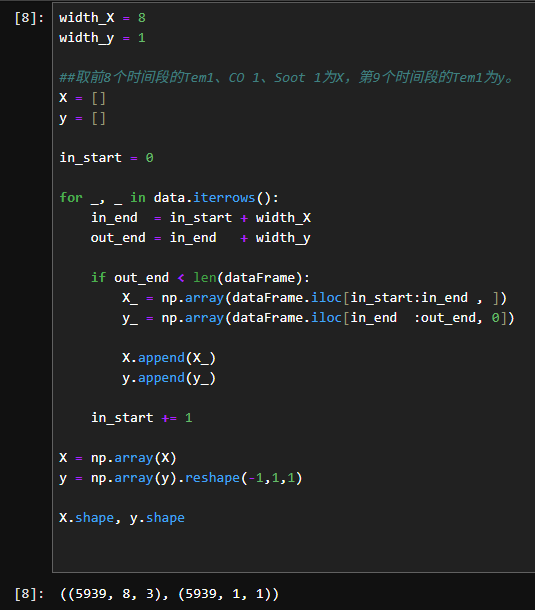
Task: Click the line 'in_start = 0'
Action: click(x=106, y=158)
